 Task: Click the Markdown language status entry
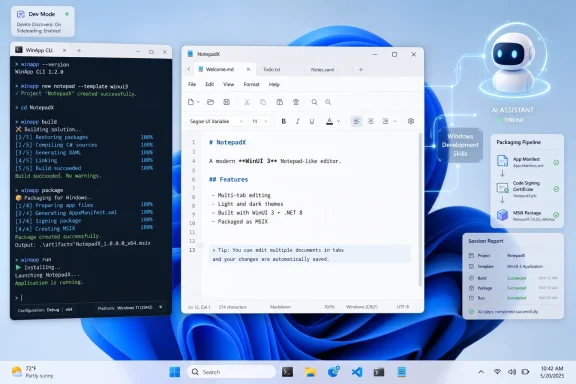[x=280, y=307]
